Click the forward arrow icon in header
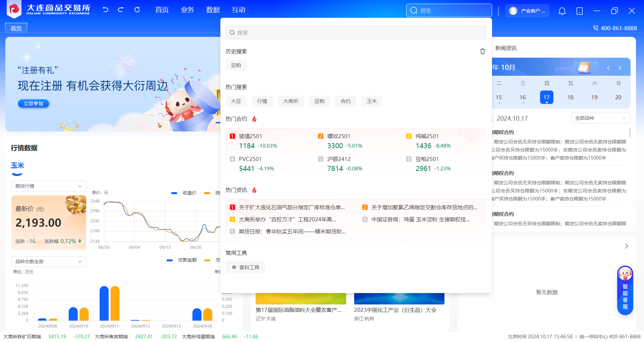This screenshot has width=644, height=342. 121,10
